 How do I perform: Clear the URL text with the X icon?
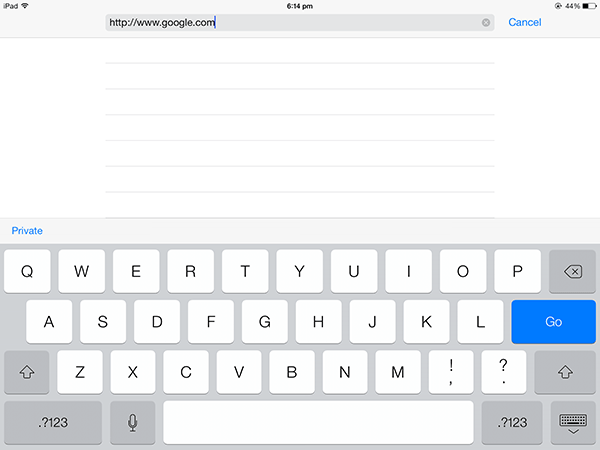click(x=486, y=23)
